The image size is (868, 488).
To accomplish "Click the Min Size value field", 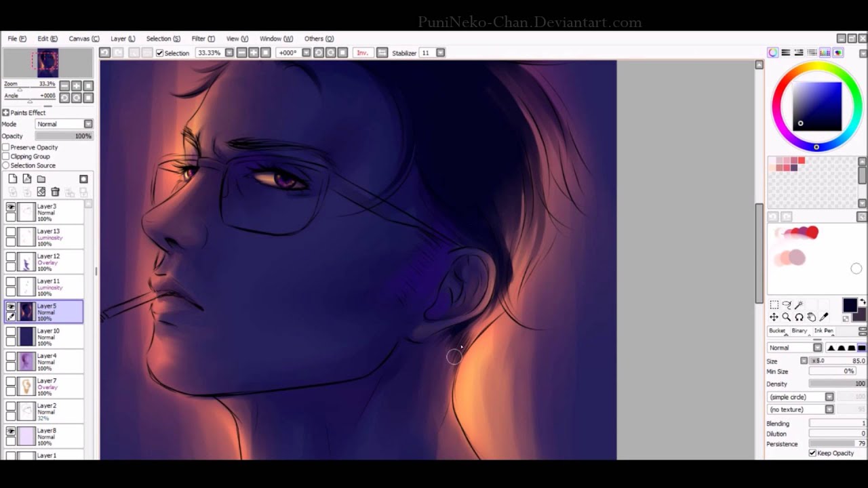I will tap(832, 371).
